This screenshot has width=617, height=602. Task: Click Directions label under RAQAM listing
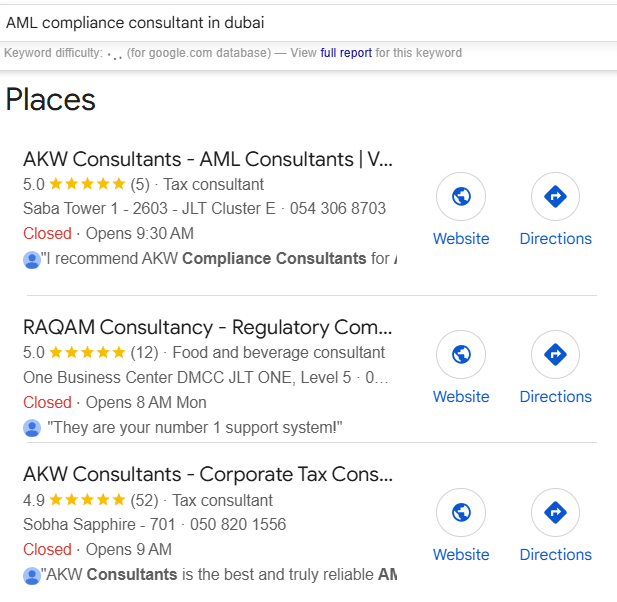(555, 396)
